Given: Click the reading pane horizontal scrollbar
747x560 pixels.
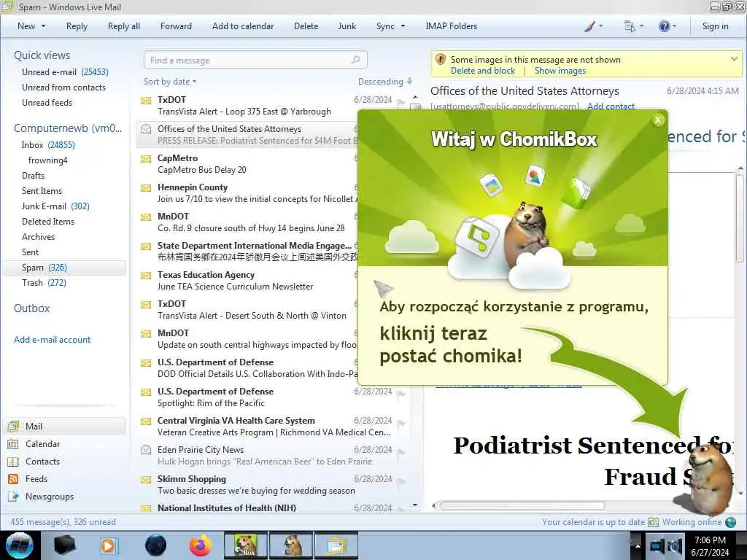Looking at the screenshot, I should [522, 506].
